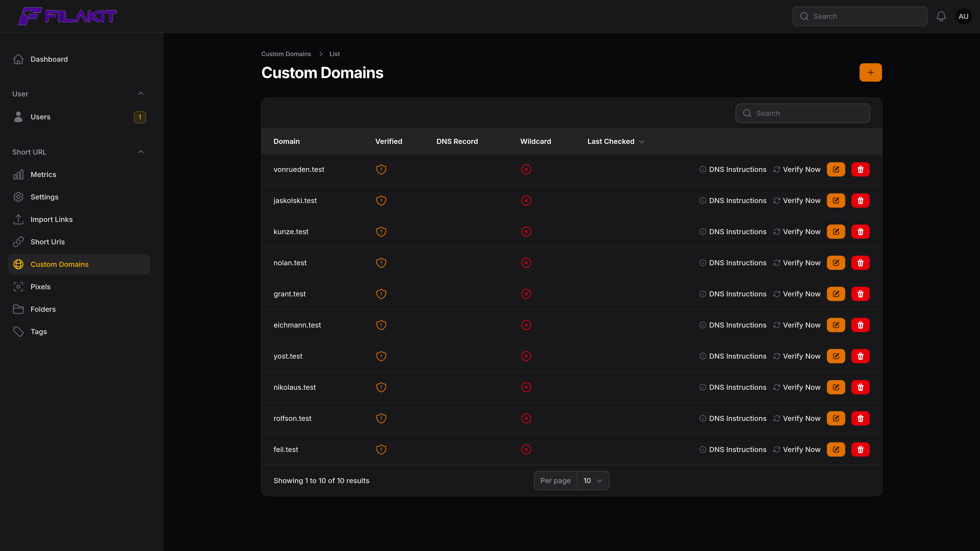Image resolution: width=980 pixels, height=551 pixels.
Task: Focus the table Search field
Action: coord(803,113)
